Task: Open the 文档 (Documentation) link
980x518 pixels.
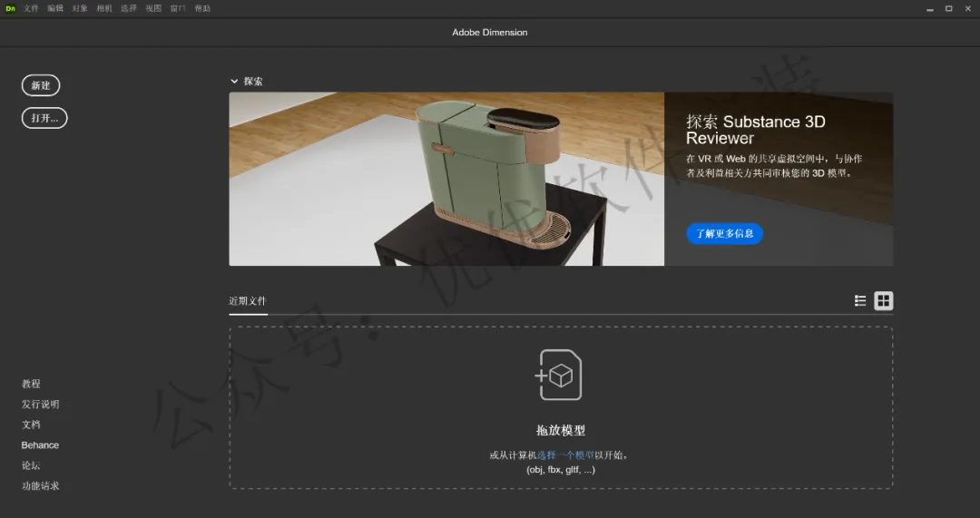Action: coord(31,425)
